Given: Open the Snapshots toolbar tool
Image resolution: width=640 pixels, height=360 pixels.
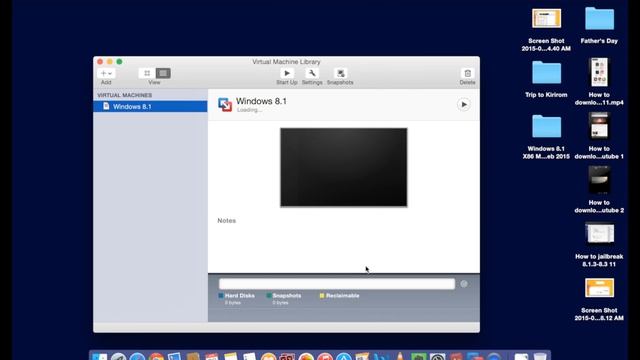Looking at the screenshot, I should point(340,73).
